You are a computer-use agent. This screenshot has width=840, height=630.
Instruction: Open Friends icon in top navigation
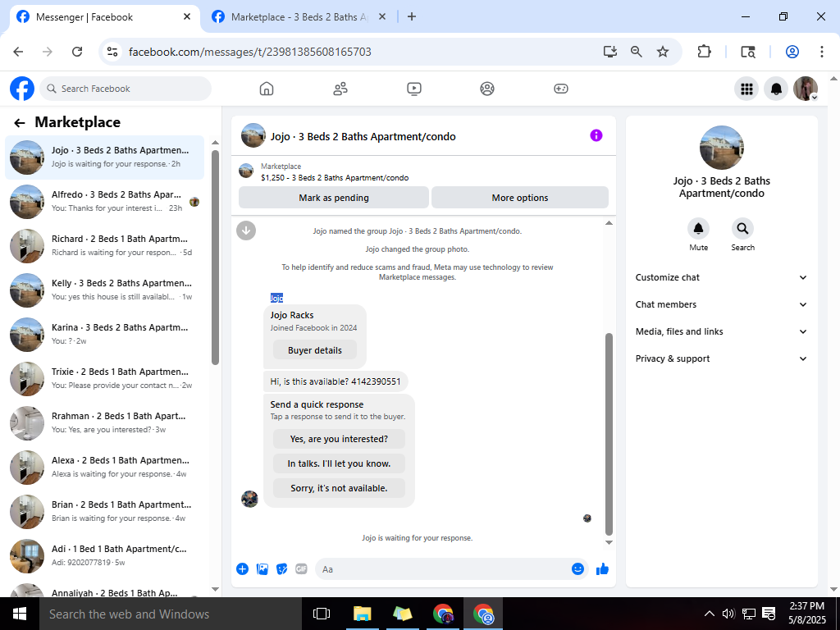340,89
